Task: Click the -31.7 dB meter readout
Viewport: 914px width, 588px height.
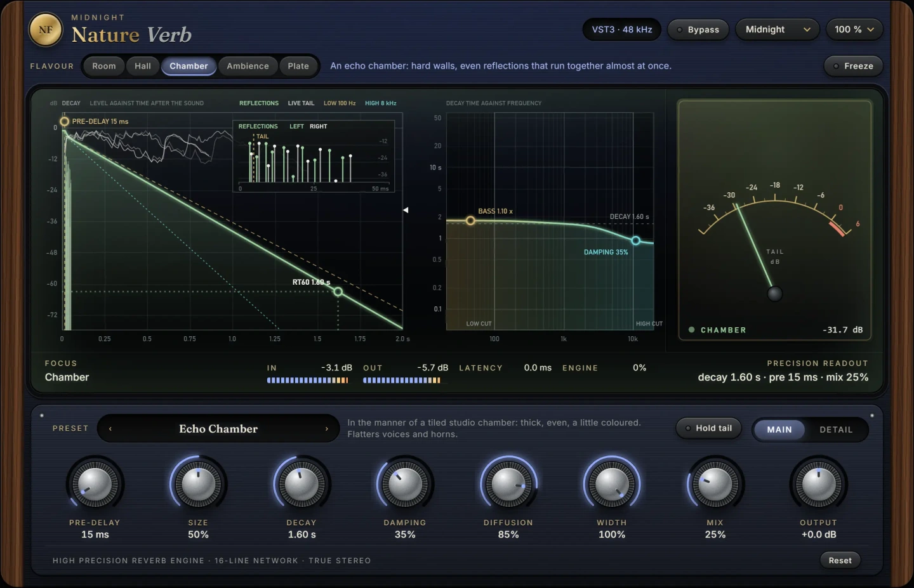Action: 843,330
